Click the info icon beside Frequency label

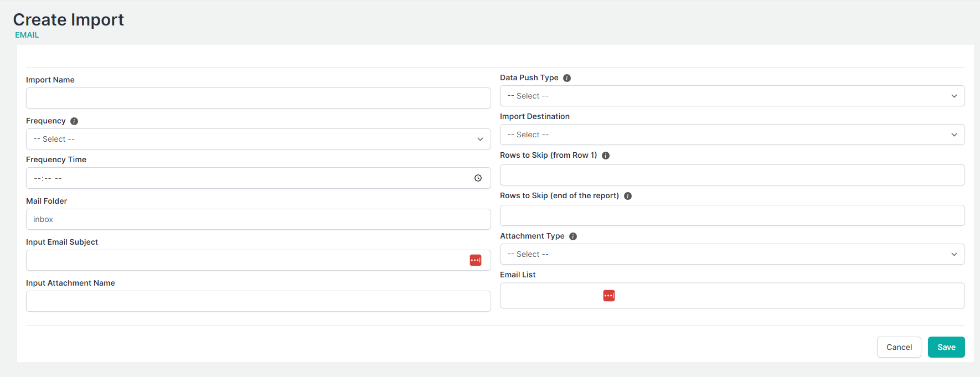[x=74, y=121]
